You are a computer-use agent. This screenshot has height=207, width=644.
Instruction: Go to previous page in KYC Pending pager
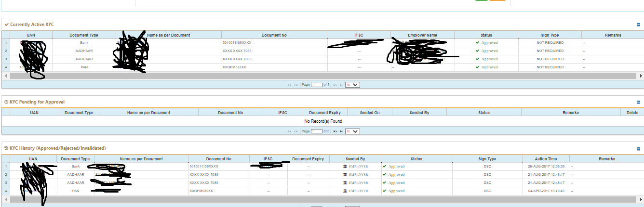click(295, 131)
